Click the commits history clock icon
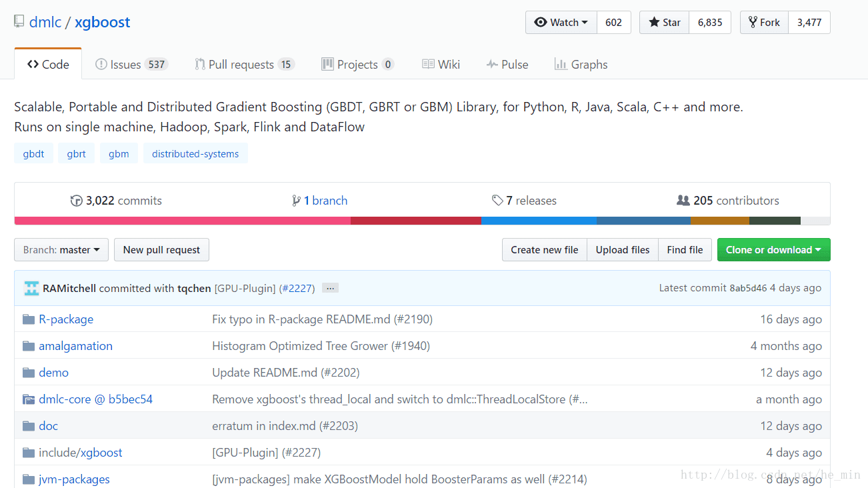This screenshot has width=868, height=488. [76, 201]
